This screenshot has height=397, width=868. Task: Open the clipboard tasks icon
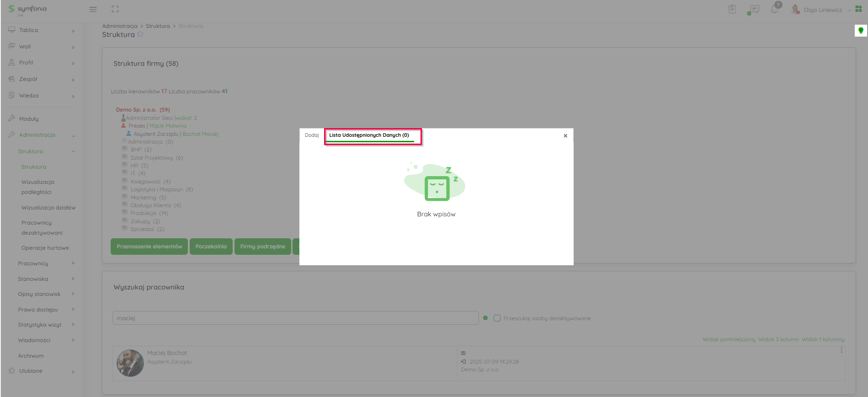[x=732, y=9]
